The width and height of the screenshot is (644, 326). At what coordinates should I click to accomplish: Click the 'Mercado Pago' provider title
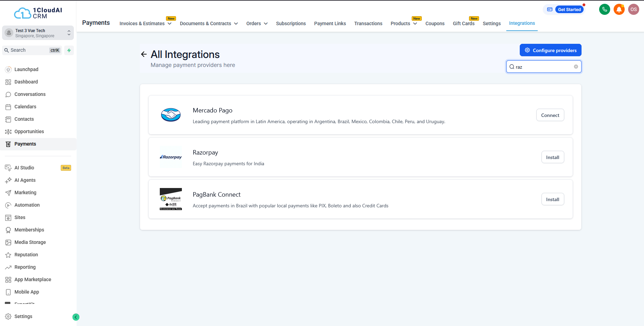pyautogui.click(x=213, y=110)
